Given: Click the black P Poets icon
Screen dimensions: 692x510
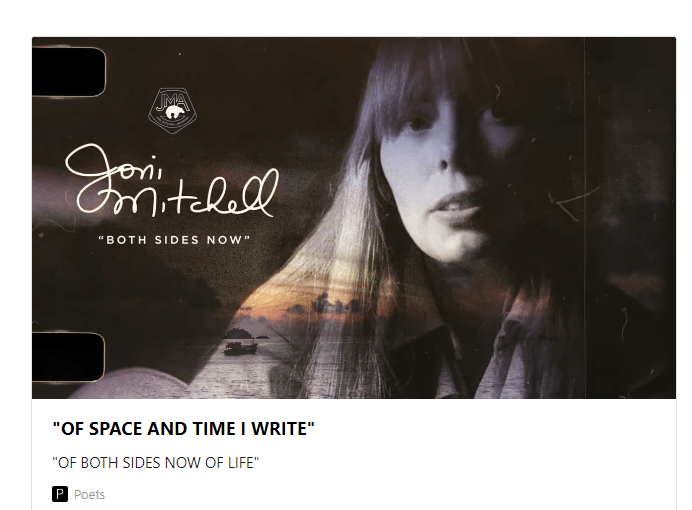Looking at the screenshot, I should (x=60, y=494).
